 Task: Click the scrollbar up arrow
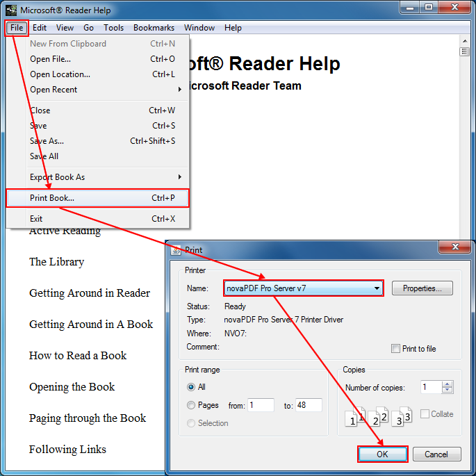[x=465, y=41]
